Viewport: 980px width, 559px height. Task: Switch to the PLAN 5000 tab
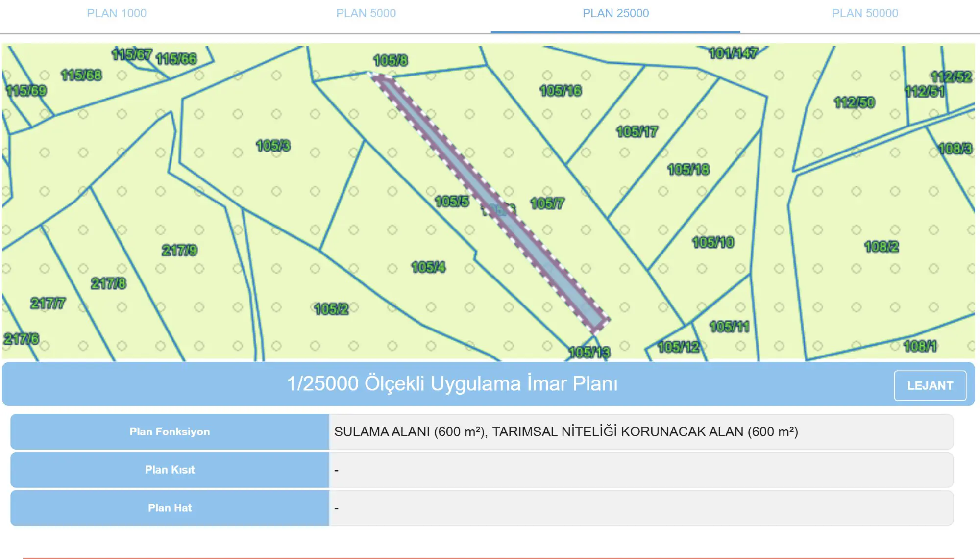click(x=366, y=13)
